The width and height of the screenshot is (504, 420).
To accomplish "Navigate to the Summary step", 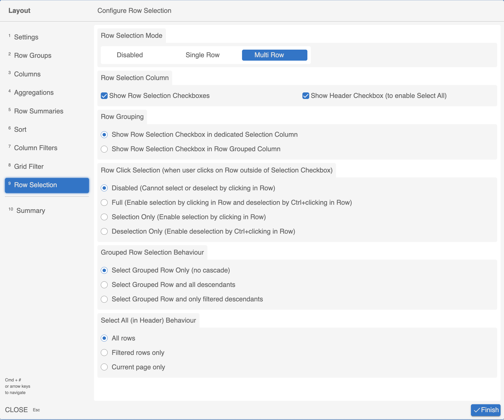I will [31, 211].
